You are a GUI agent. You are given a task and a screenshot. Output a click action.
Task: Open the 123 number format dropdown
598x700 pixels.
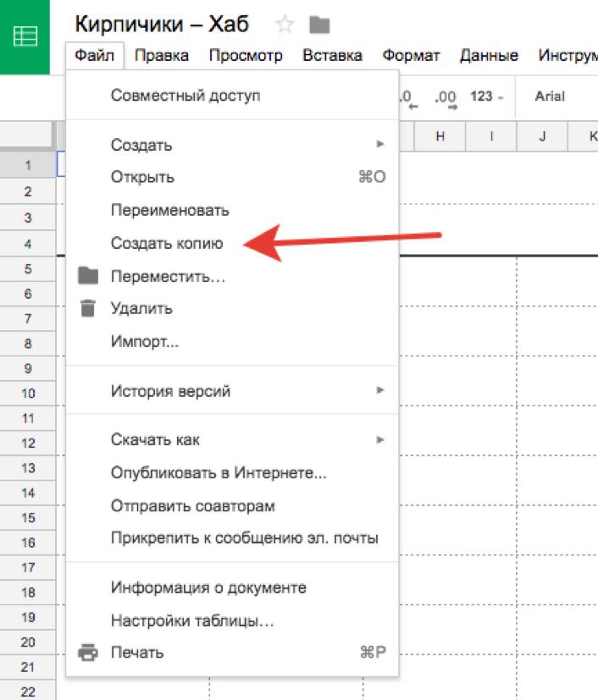pos(486,96)
